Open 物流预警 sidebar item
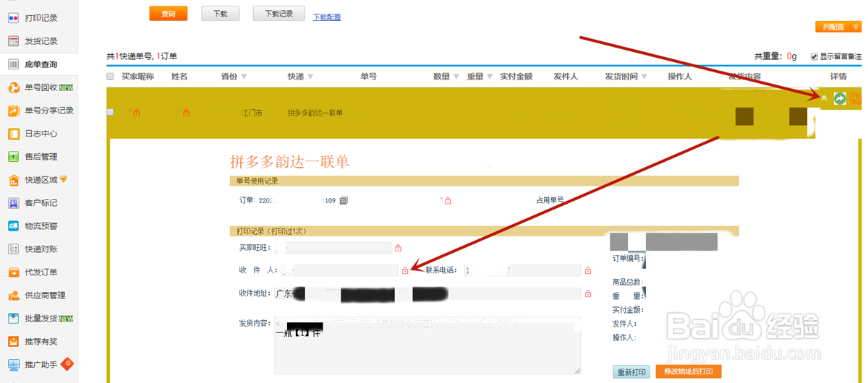Screen dimensions: 868x383 [41, 226]
